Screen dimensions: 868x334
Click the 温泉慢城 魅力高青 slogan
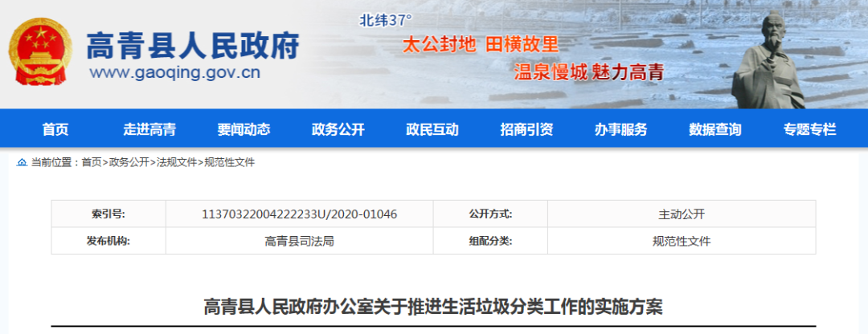[x=588, y=72]
